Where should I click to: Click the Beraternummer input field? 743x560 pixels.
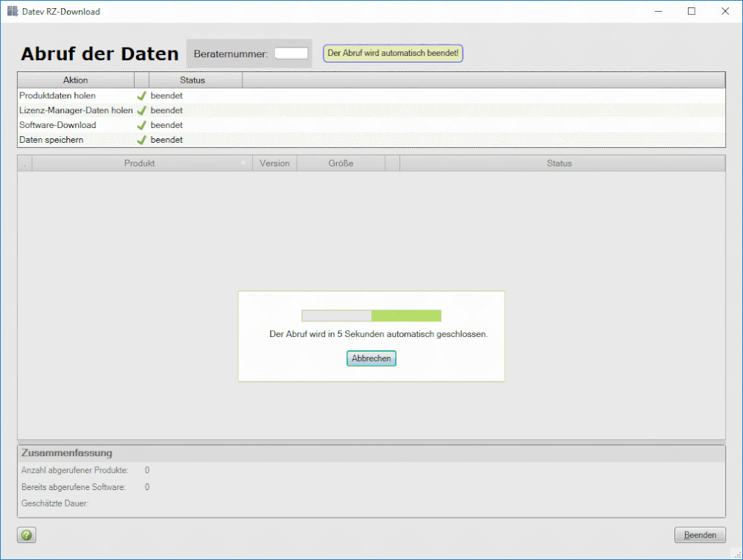[292, 54]
